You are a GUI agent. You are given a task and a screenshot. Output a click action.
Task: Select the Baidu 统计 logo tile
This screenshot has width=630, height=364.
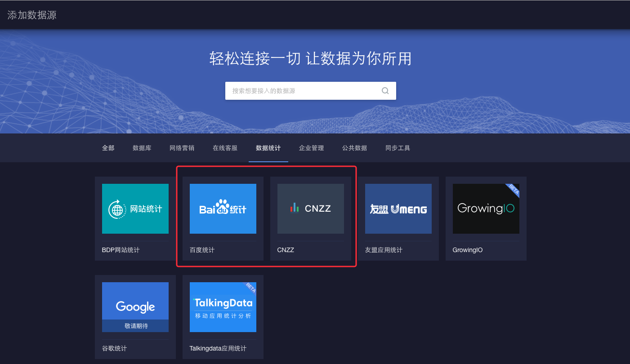(223, 209)
